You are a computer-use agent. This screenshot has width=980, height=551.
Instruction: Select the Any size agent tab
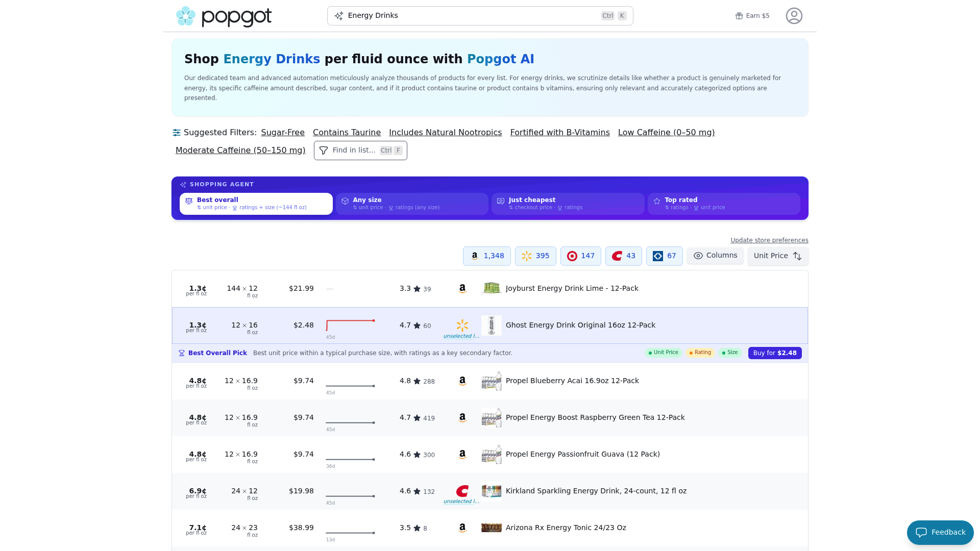(x=412, y=204)
